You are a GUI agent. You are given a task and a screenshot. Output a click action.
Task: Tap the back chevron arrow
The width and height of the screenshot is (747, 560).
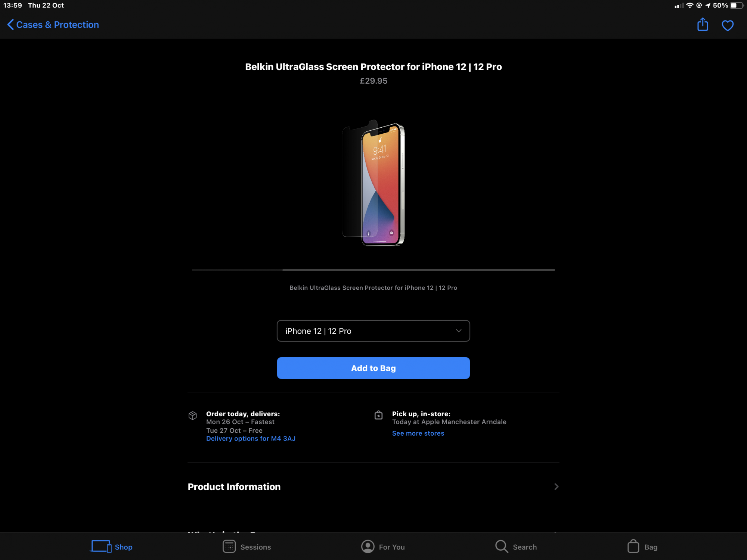pyautogui.click(x=10, y=25)
